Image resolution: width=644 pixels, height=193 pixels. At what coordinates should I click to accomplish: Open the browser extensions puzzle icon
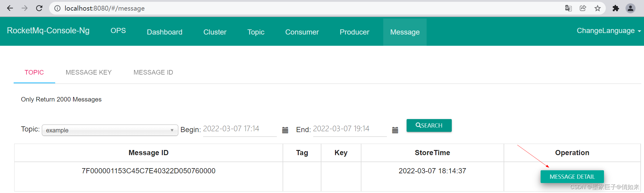coord(615,8)
